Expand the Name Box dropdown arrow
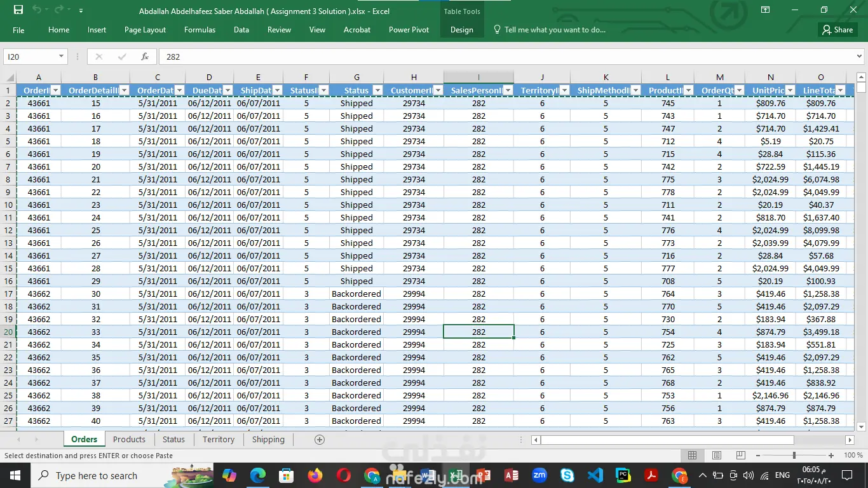Image resolution: width=868 pixels, height=488 pixels. tap(61, 57)
